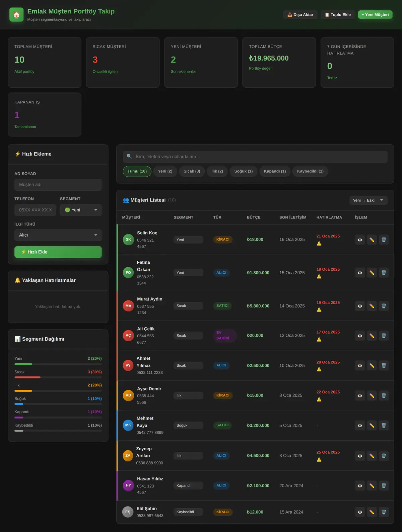Show Elif Şahin's details via eye icon
402x532 pixels.
tap(360, 512)
